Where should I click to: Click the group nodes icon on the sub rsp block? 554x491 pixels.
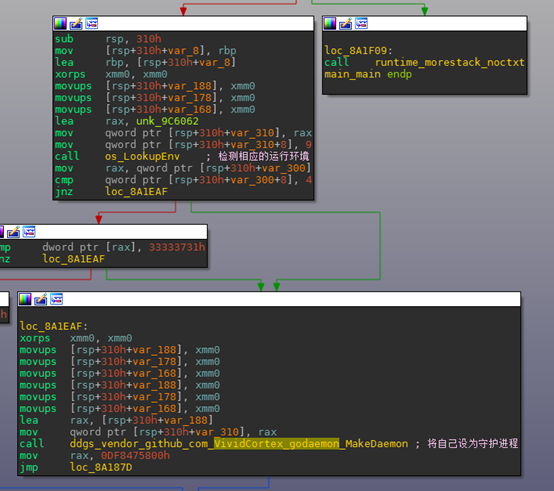92,24
